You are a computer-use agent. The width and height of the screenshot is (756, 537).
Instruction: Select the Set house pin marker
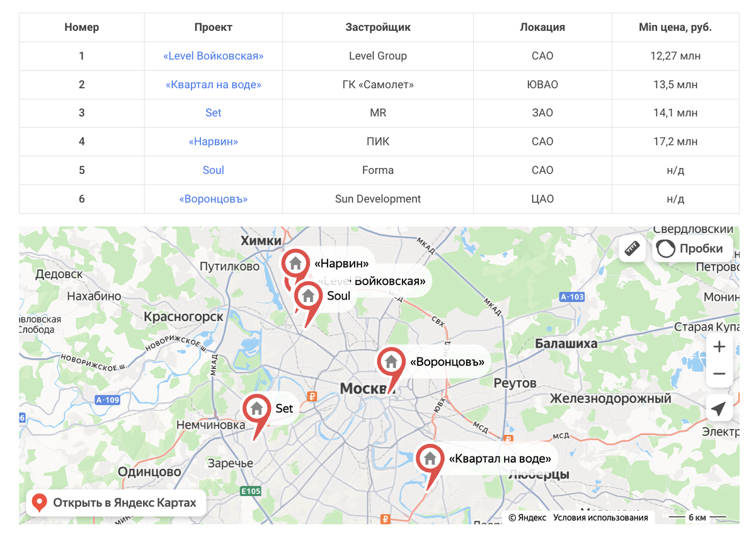tap(256, 409)
